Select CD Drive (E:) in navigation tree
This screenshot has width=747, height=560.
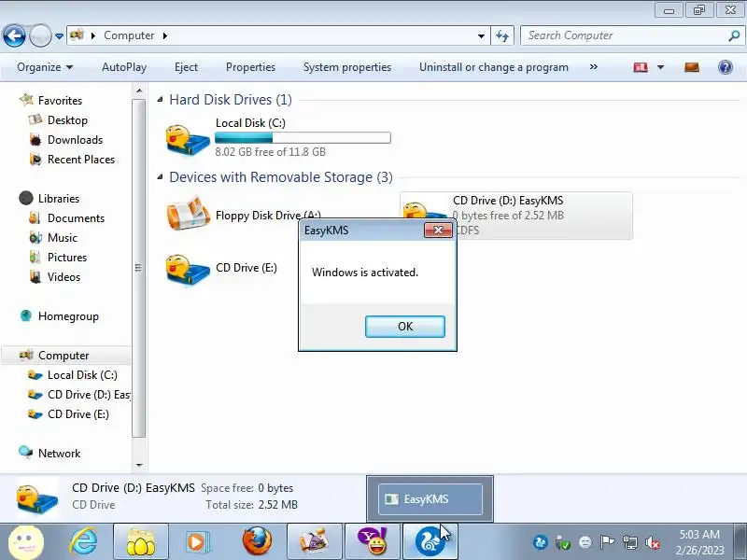(x=78, y=413)
